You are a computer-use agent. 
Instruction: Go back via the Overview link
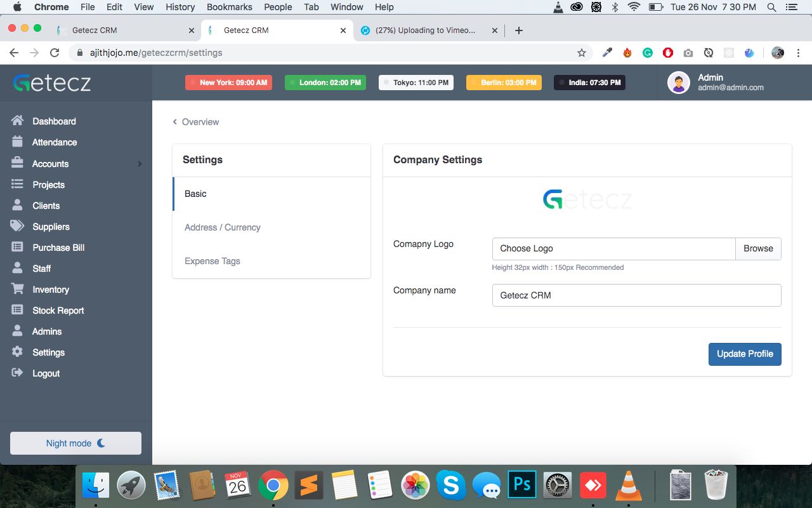(195, 122)
